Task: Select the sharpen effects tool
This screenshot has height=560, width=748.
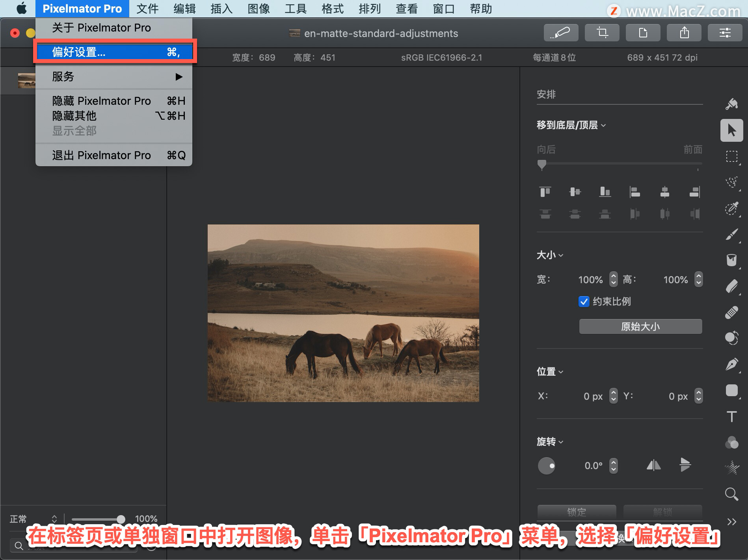Action: pos(731,468)
